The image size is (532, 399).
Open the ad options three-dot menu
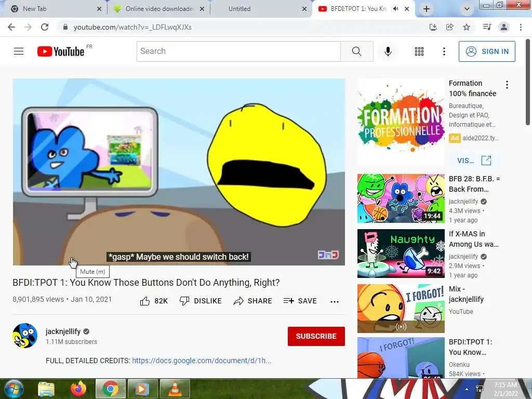(507, 85)
